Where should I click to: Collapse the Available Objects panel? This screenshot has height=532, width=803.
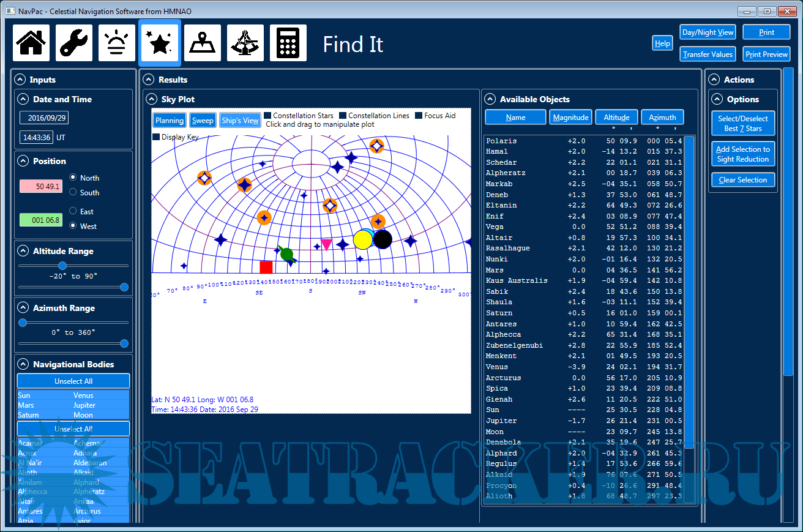pyautogui.click(x=490, y=99)
